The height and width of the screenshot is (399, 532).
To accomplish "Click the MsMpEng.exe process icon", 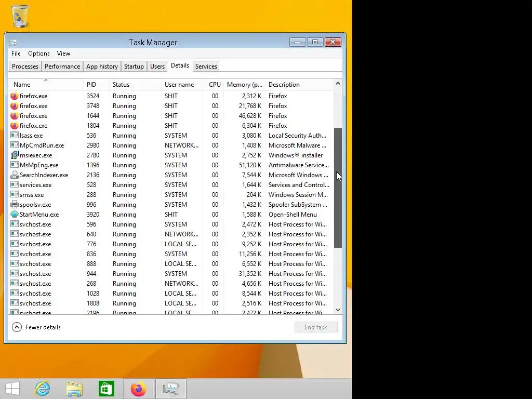I will [14, 165].
